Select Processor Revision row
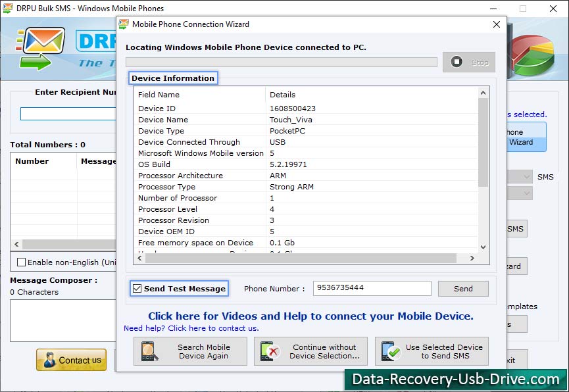This screenshot has height=392, width=569. 306,220
